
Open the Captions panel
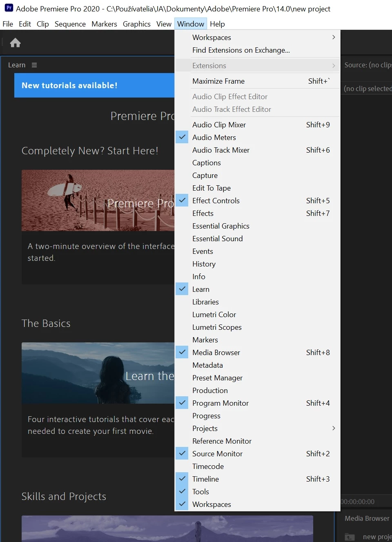click(x=257, y=163)
